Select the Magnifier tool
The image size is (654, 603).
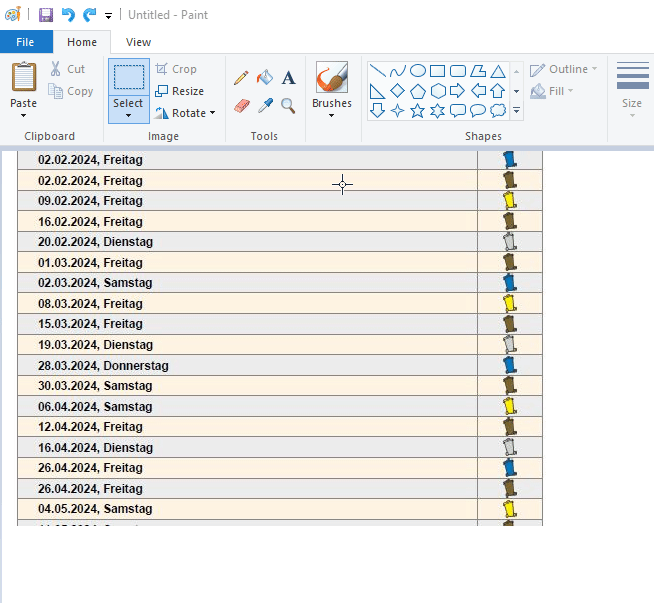[x=288, y=106]
